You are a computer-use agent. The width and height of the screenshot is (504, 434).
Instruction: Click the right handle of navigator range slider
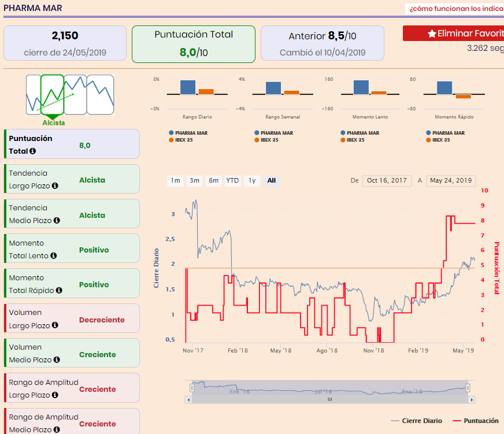click(x=468, y=388)
